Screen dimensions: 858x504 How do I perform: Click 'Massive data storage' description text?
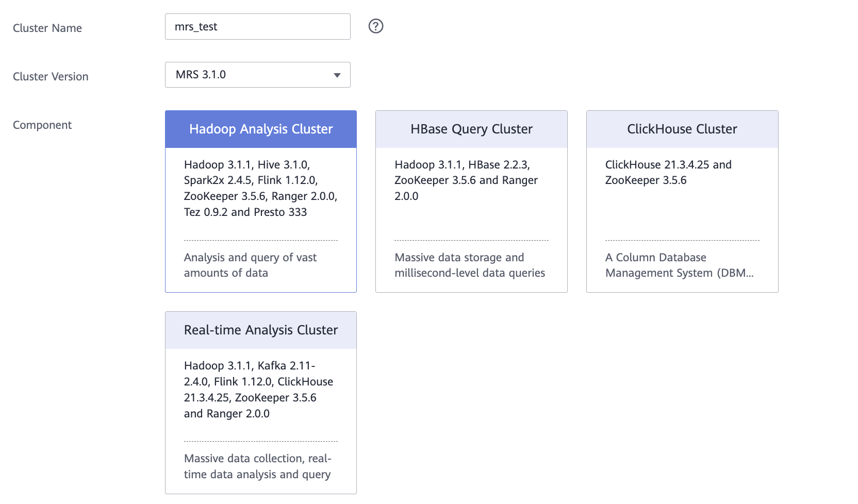pyautogui.click(x=469, y=265)
